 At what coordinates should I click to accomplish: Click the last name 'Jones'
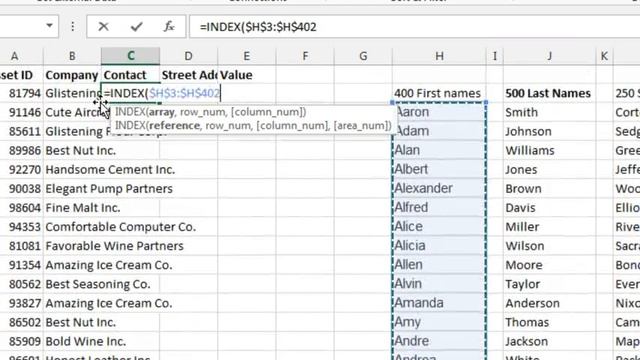(549, 170)
